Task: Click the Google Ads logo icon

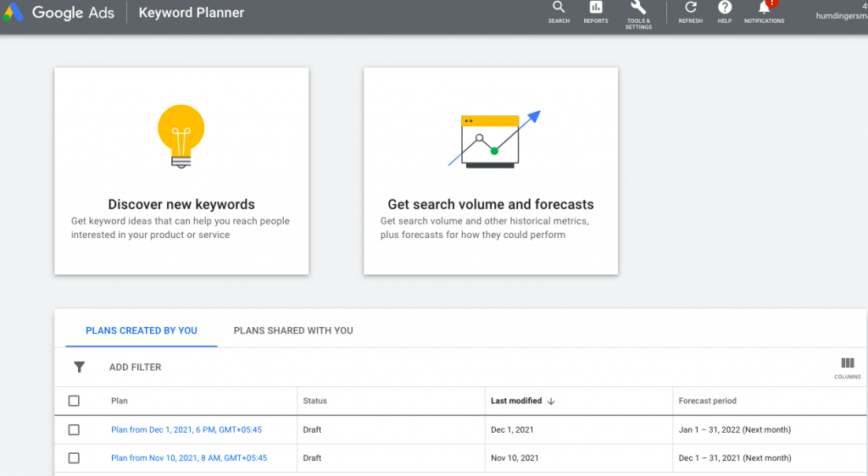Action: point(14,12)
